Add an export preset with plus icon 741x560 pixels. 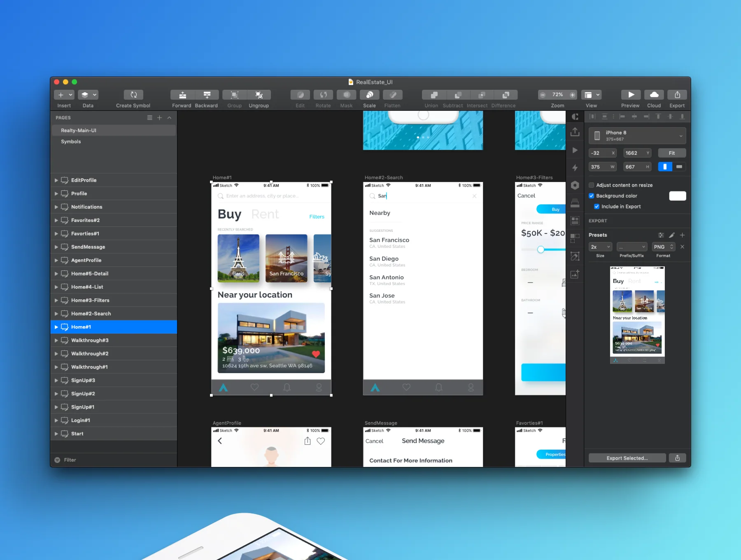682,235
